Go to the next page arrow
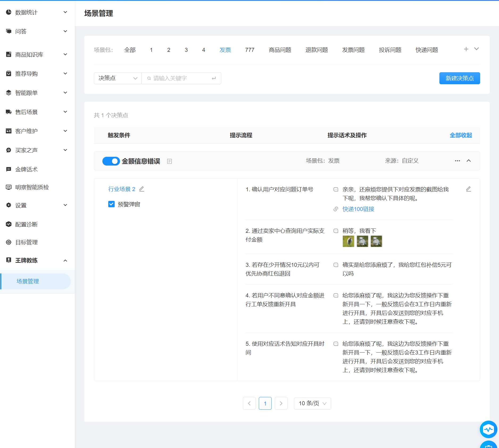The image size is (499, 448). pyautogui.click(x=281, y=403)
